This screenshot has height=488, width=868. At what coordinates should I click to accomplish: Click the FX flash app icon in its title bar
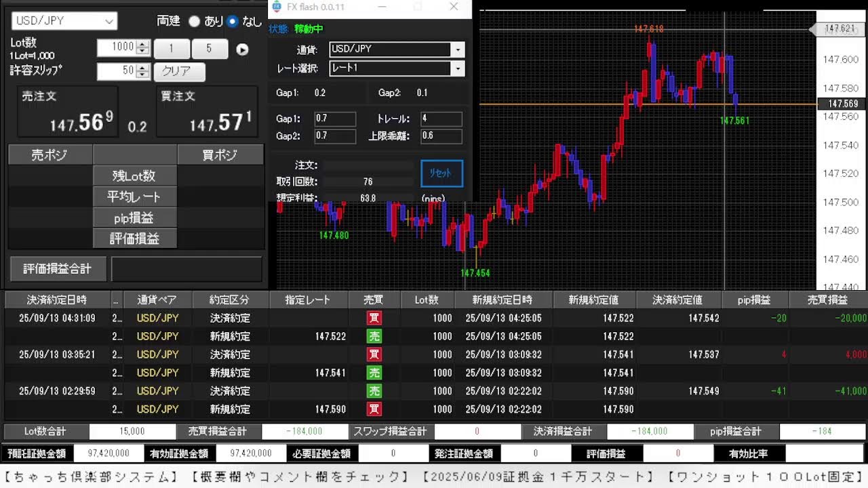276,7
